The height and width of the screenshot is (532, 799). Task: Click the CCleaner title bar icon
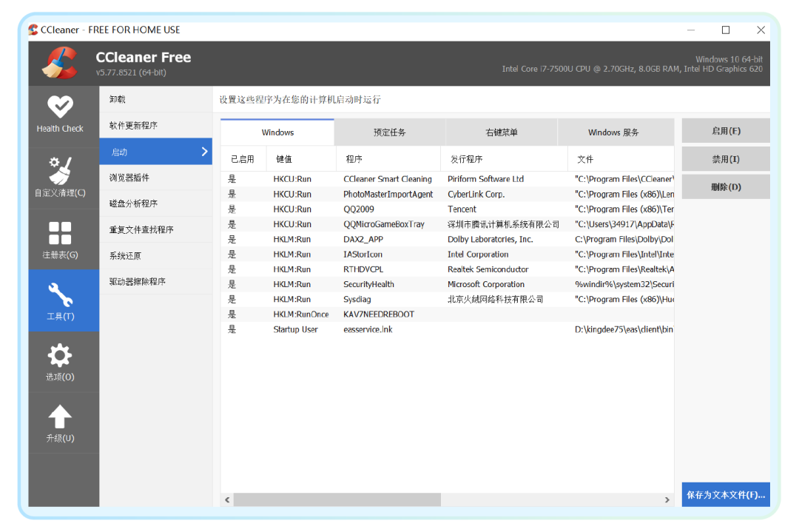(x=33, y=30)
